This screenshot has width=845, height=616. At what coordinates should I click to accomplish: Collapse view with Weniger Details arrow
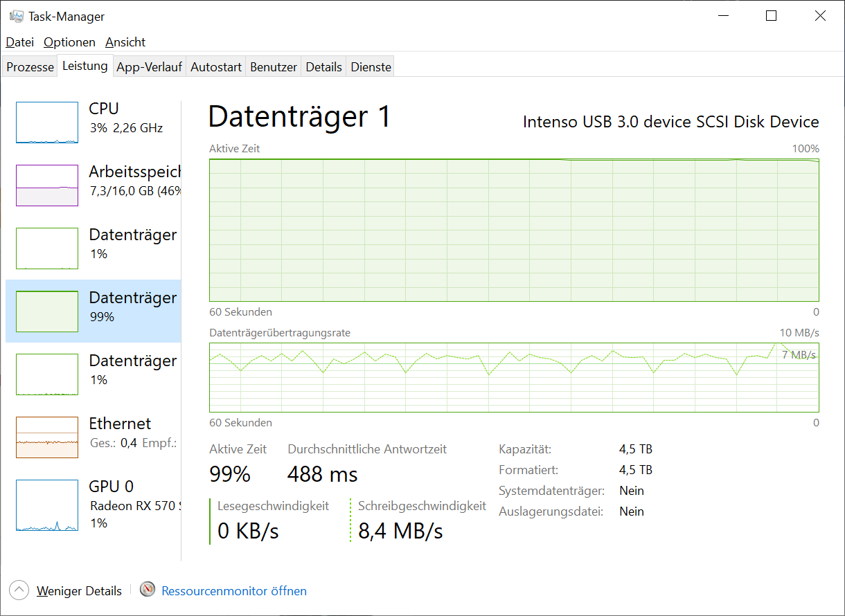click(19, 590)
